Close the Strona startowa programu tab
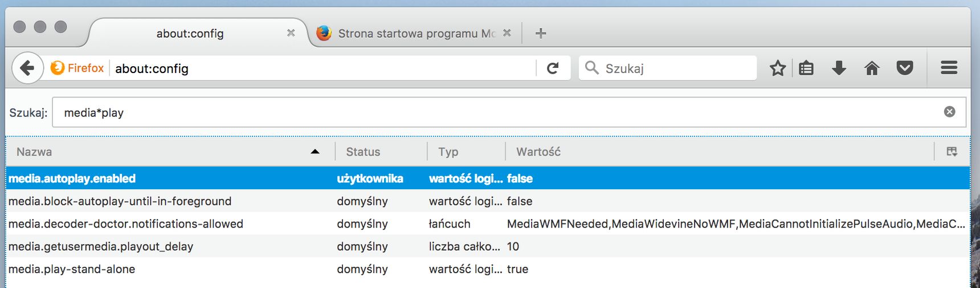This screenshot has width=980, height=288. [507, 33]
